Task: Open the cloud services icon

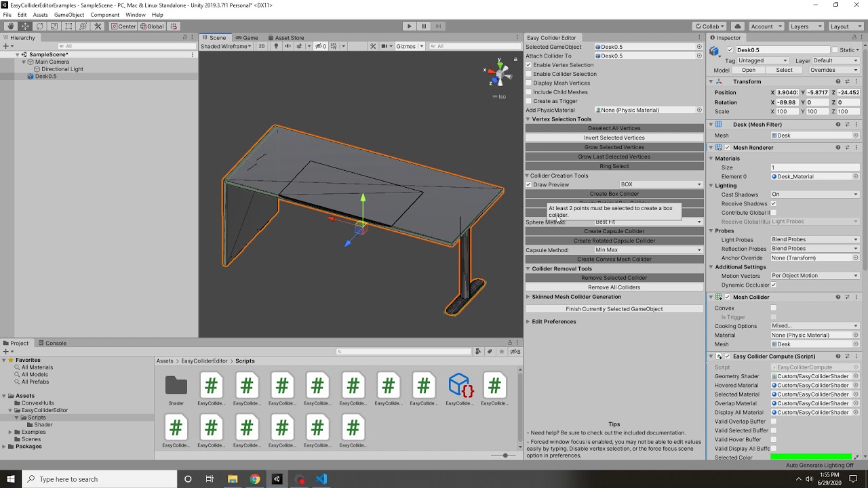Action: (738, 26)
